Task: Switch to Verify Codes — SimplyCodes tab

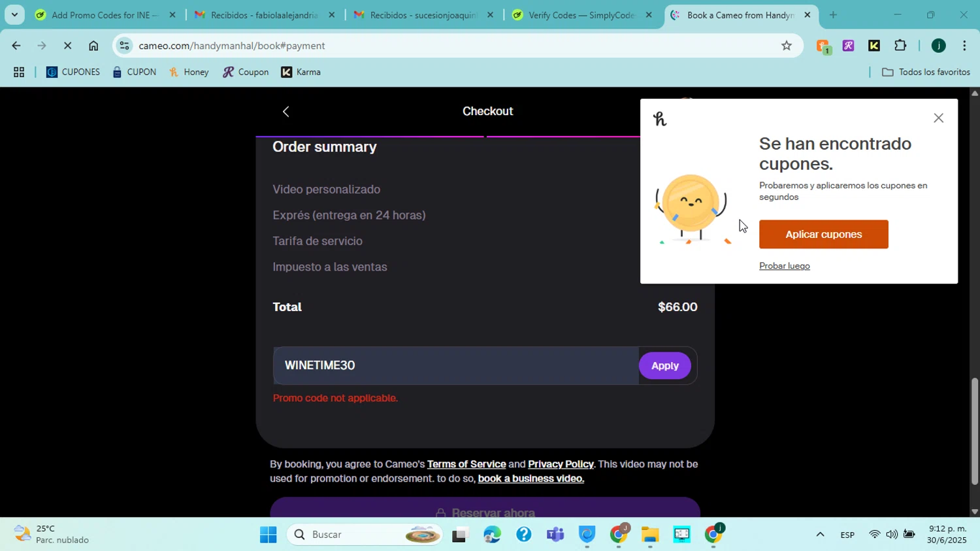Action: click(581, 15)
